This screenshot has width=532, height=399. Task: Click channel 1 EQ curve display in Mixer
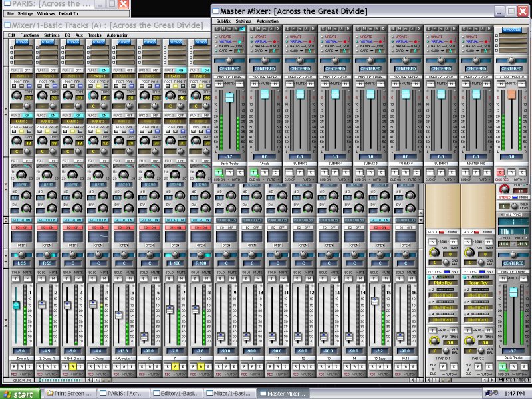coord(22,236)
